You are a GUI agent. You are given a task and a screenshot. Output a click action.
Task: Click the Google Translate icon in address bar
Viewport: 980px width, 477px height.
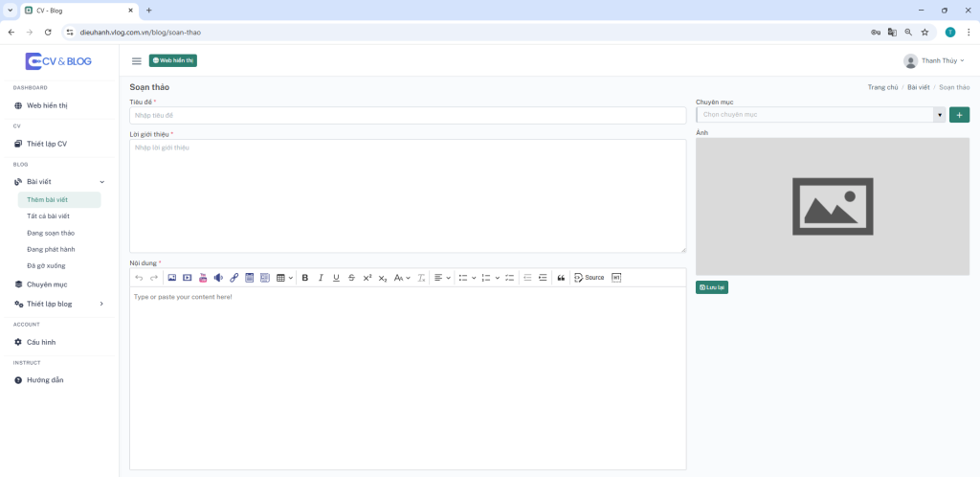point(893,32)
